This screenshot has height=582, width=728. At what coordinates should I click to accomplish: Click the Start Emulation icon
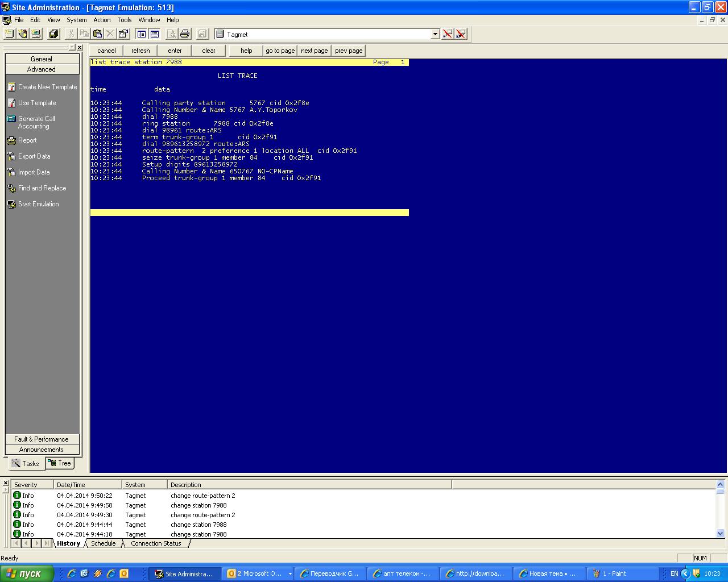point(11,204)
